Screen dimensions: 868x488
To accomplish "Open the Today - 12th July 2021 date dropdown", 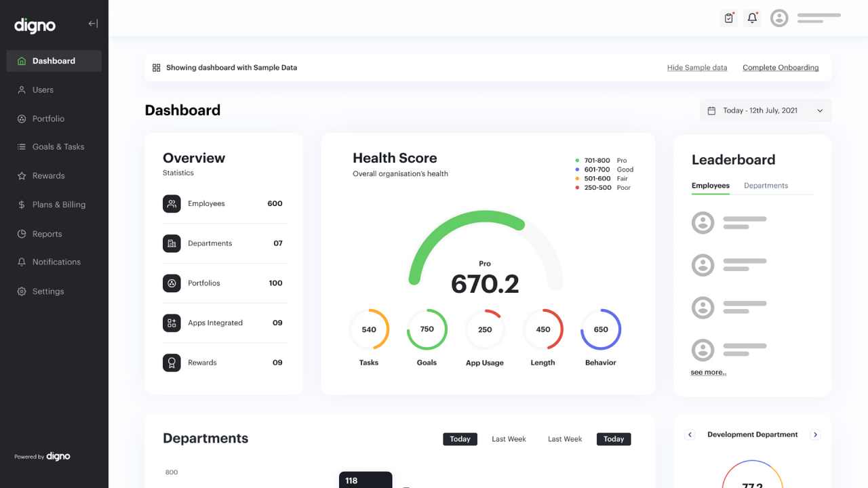I will [765, 110].
